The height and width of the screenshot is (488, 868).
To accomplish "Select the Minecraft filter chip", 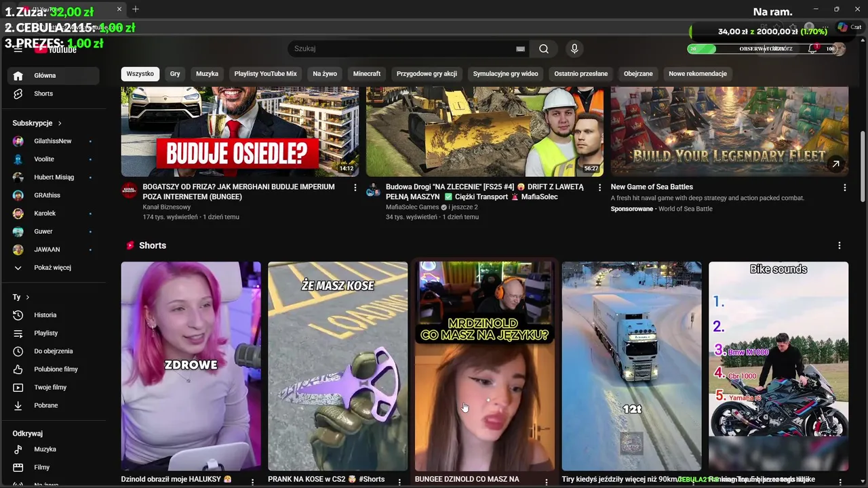I will pos(367,73).
